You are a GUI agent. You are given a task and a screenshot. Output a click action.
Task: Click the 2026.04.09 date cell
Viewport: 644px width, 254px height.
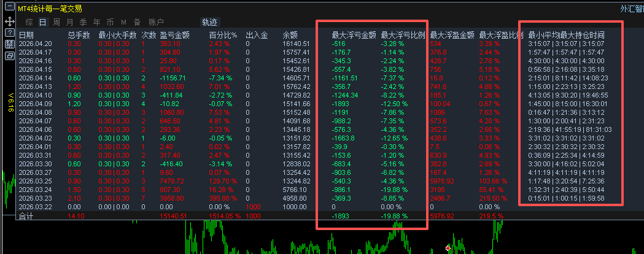coord(36,104)
